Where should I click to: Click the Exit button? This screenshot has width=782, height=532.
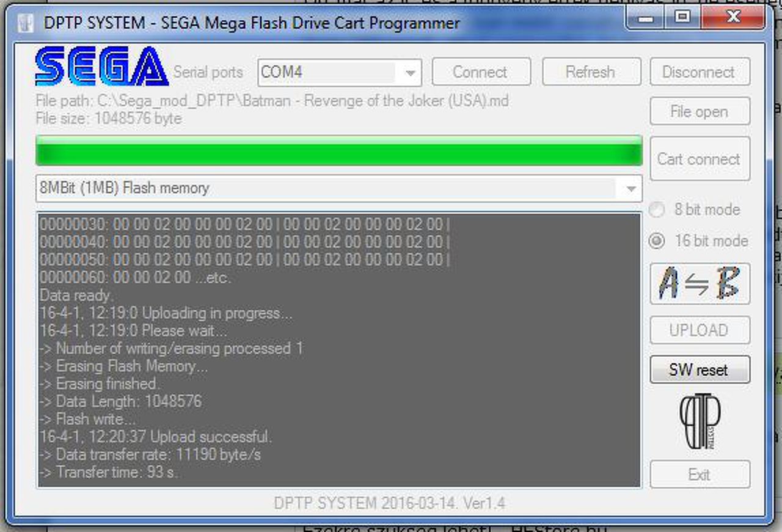700,475
